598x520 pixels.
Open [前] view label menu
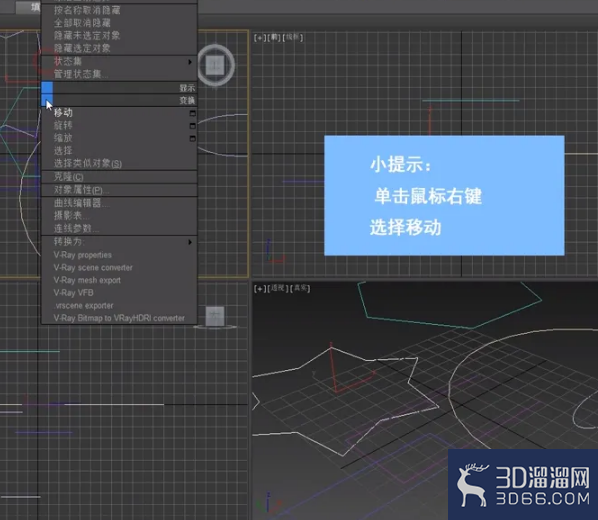pos(273,37)
